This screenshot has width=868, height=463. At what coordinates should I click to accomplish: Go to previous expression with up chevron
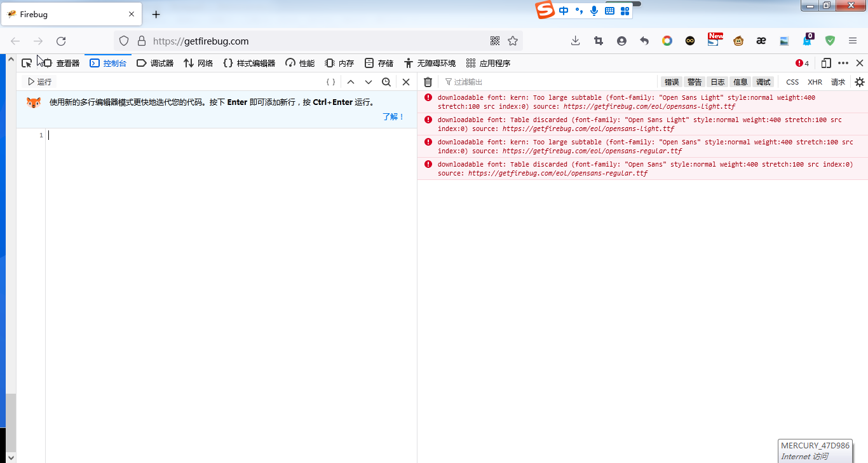click(x=351, y=82)
